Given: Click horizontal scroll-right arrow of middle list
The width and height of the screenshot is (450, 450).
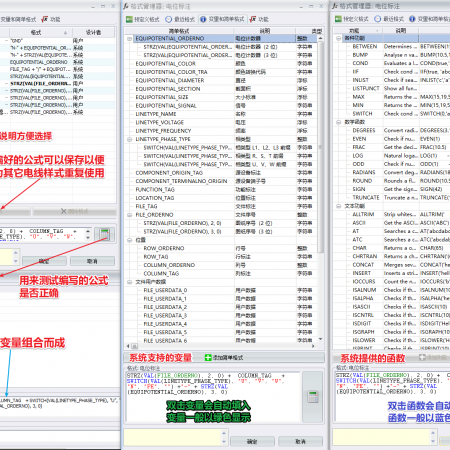Looking at the screenshot, I should [x=313, y=346].
